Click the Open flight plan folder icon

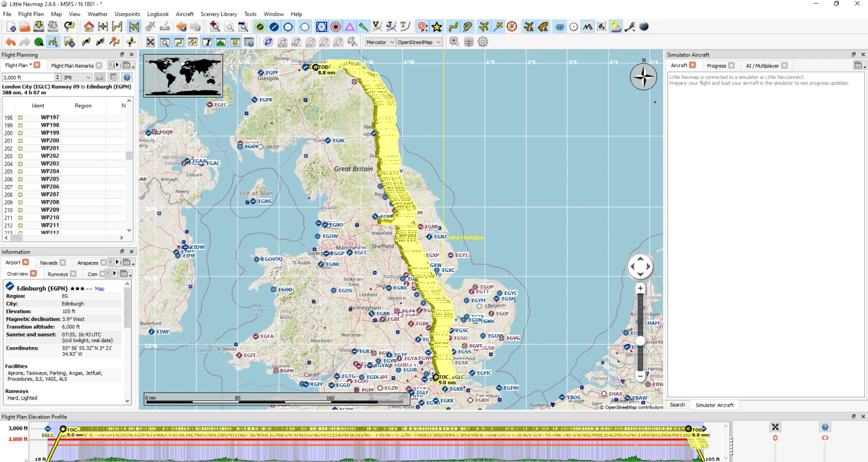pyautogui.click(x=25, y=27)
